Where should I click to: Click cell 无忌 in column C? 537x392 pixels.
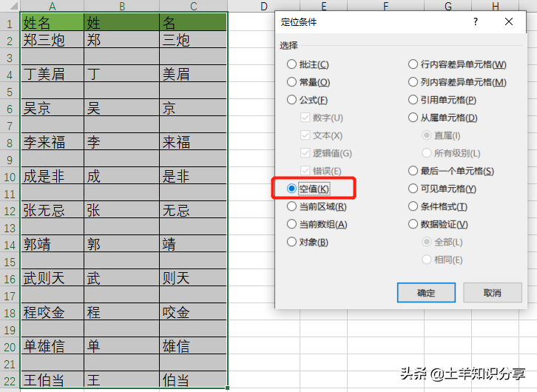coord(193,209)
